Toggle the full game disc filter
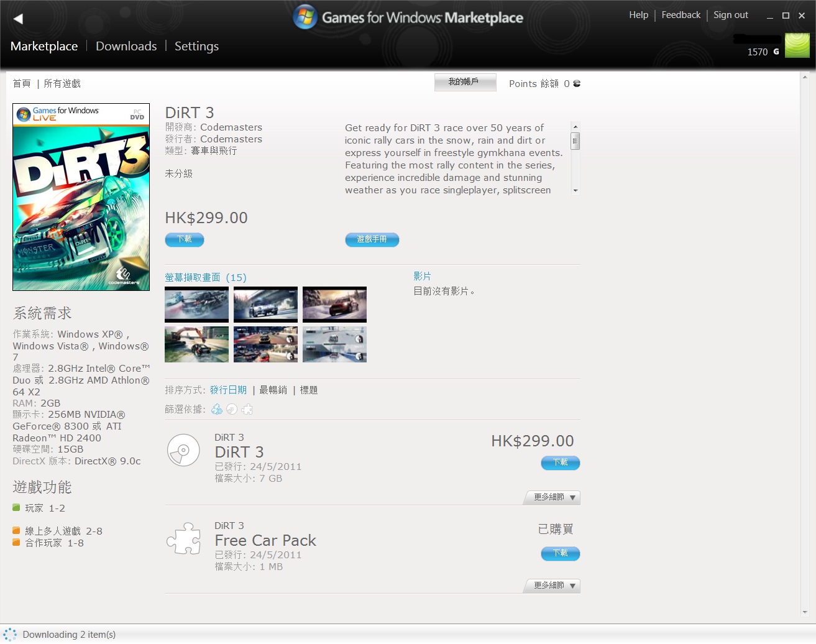 point(232,409)
